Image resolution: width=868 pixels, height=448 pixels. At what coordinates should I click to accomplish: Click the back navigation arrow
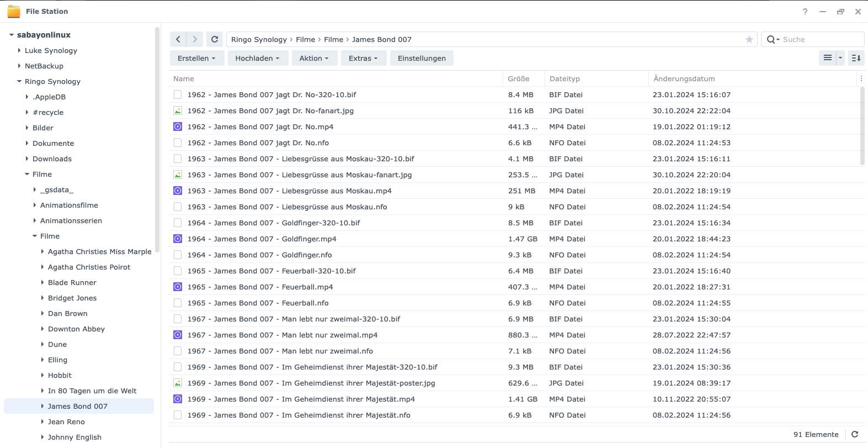[x=178, y=39]
